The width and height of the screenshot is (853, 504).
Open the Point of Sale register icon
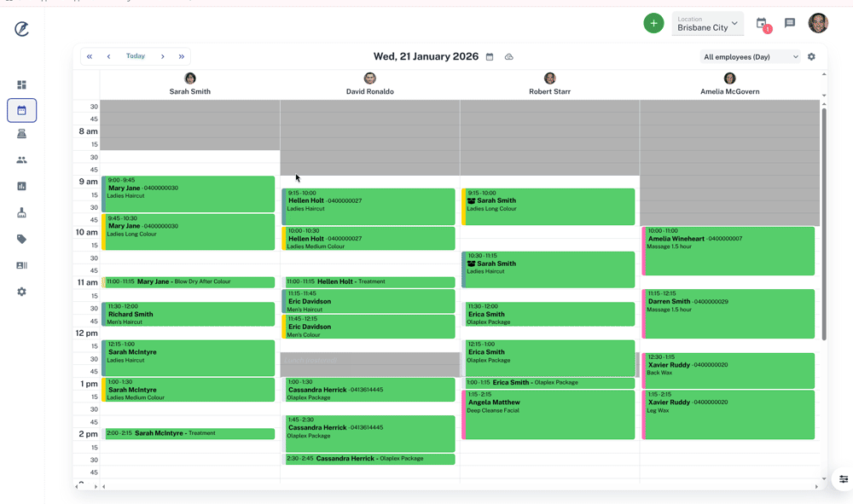[21, 134]
